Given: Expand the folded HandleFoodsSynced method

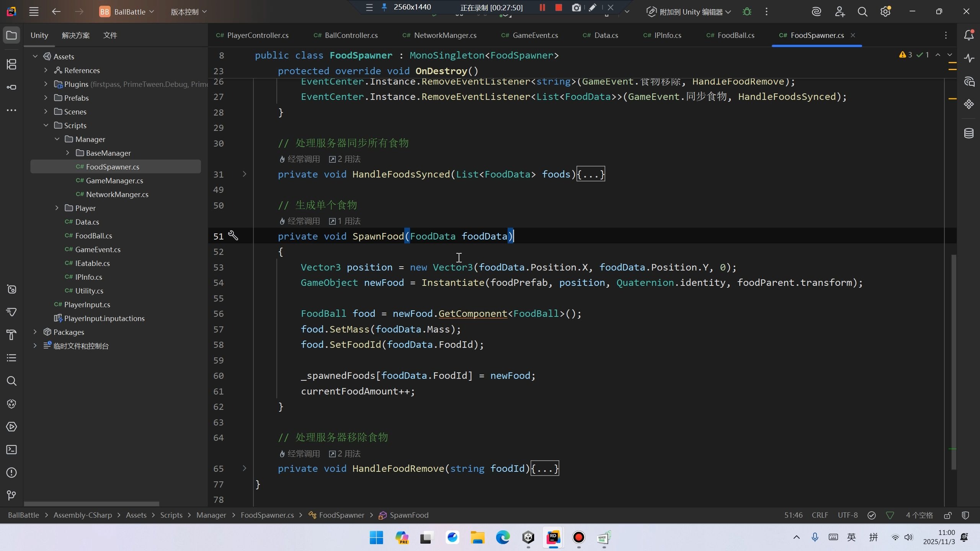Looking at the screenshot, I should (x=245, y=174).
